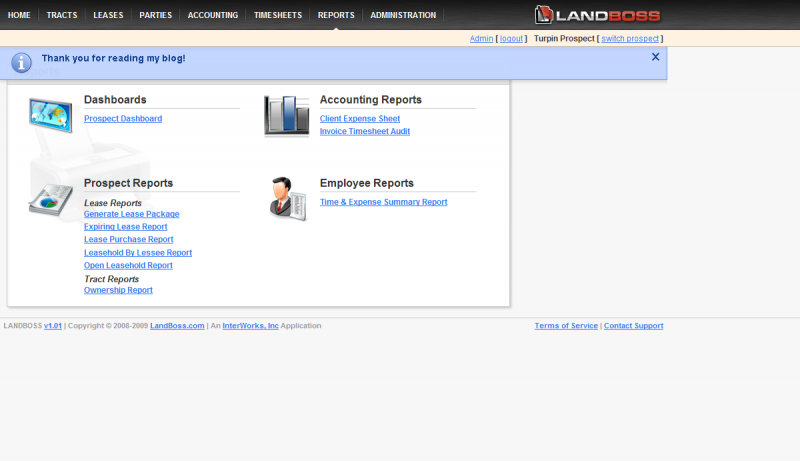The height and width of the screenshot is (461, 800).
Task: Open the Leases menu
Action: [108, 15]
